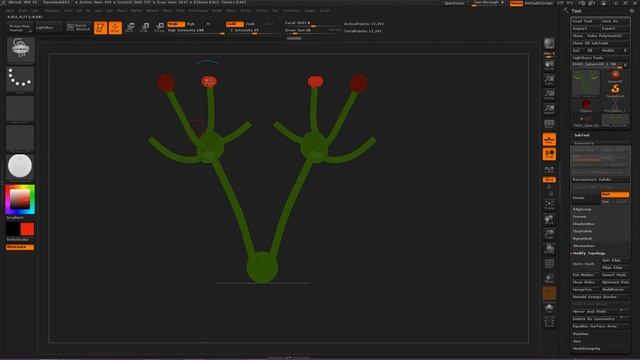
Task: Select the Scale transform icon in top shelf
Action: pyautogui.click(x=144, y=27)
